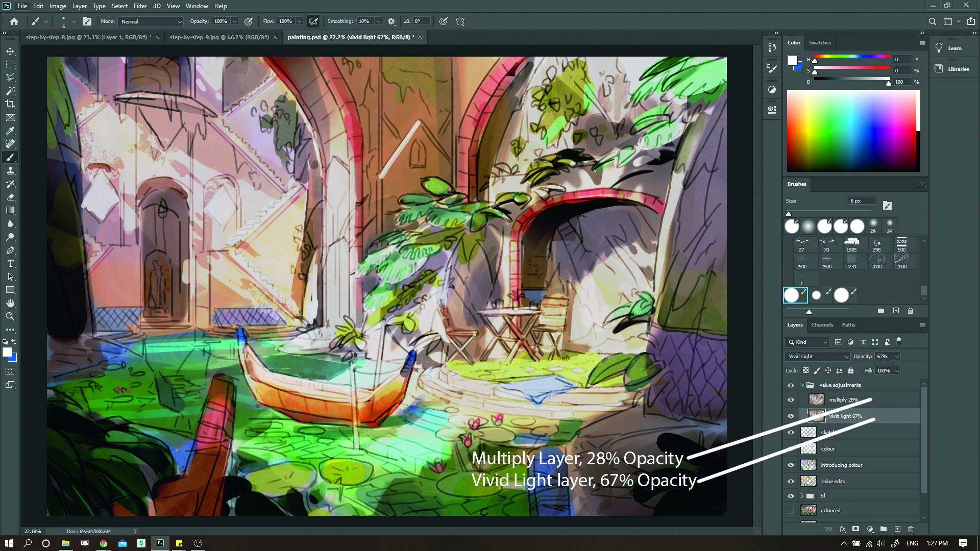Viewport: 980px width, 551px height.
Task: Select the Move tool
Action: click(x=10, y=51)
